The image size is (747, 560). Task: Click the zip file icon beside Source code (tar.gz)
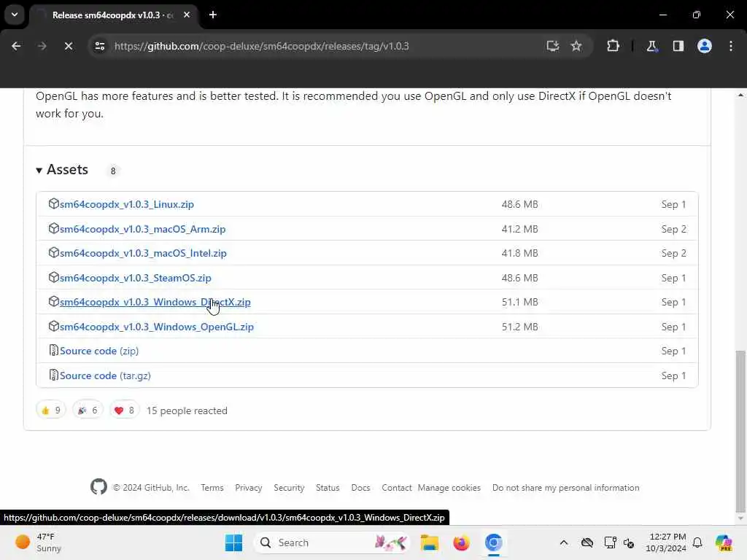click(x=54, y=376)
